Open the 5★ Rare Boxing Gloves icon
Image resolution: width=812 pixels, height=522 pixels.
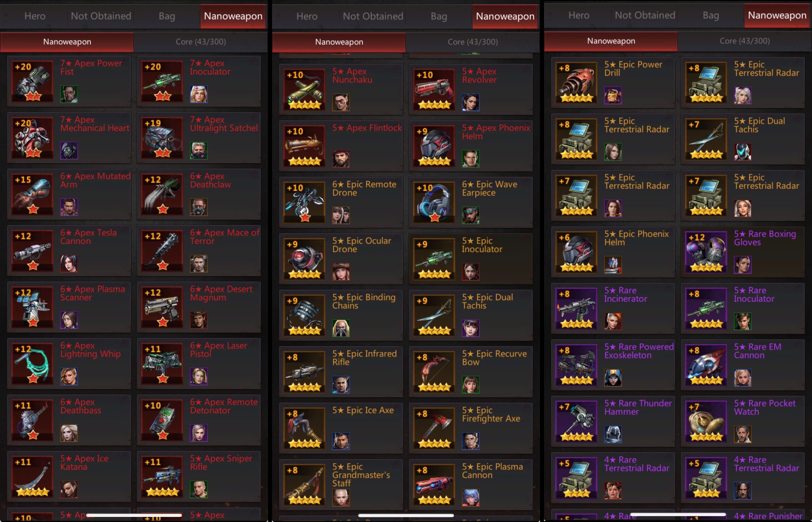click(706, 252)
